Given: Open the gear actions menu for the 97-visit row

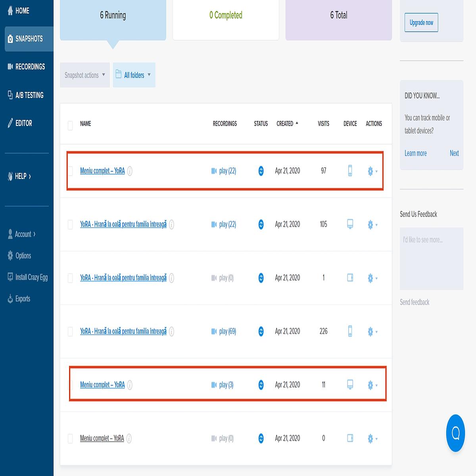Looking at the screenshot, I should (372, 171).
